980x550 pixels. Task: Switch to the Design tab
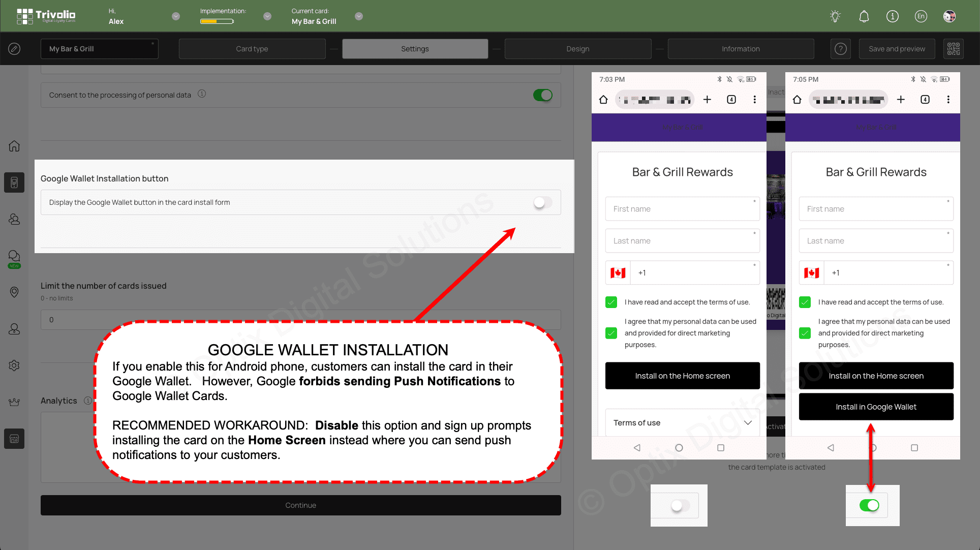click(x=577, y=48)
